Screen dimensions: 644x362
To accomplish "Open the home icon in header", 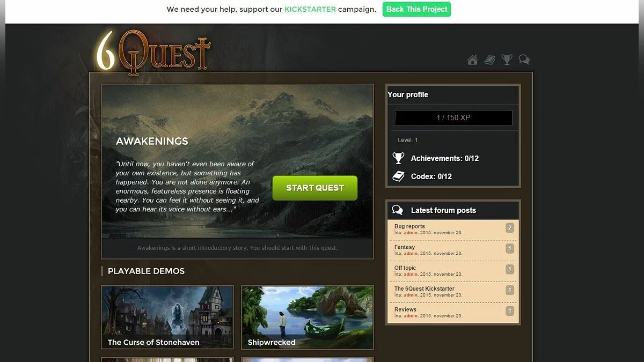I will (x=472, y=60).
